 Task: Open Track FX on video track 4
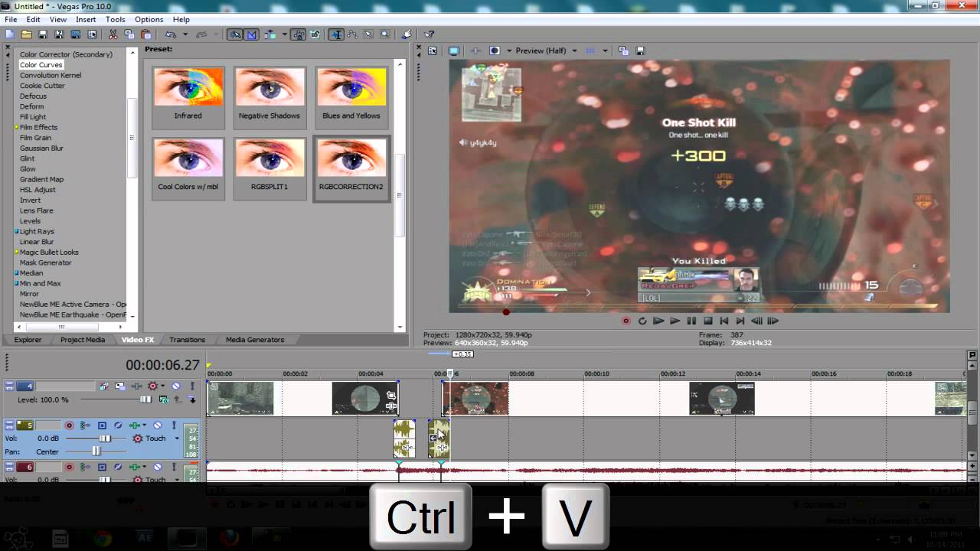point(136,386)
